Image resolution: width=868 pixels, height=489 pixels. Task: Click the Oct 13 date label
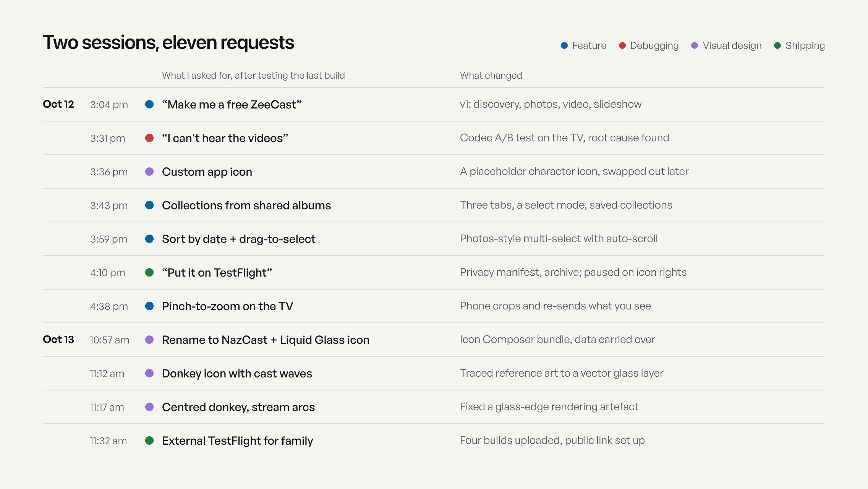click(x=58, y=339)
